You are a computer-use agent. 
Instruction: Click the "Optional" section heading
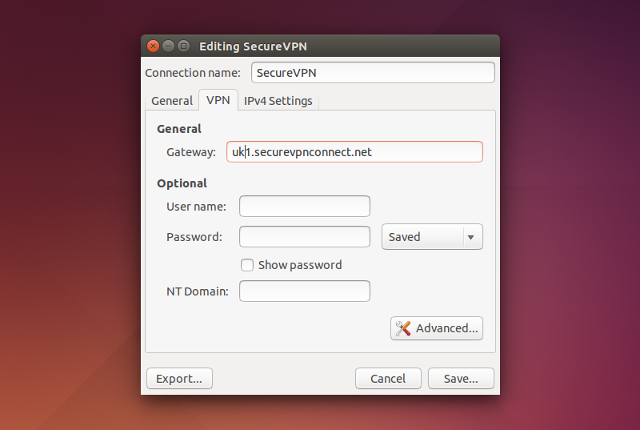(182, 184)
